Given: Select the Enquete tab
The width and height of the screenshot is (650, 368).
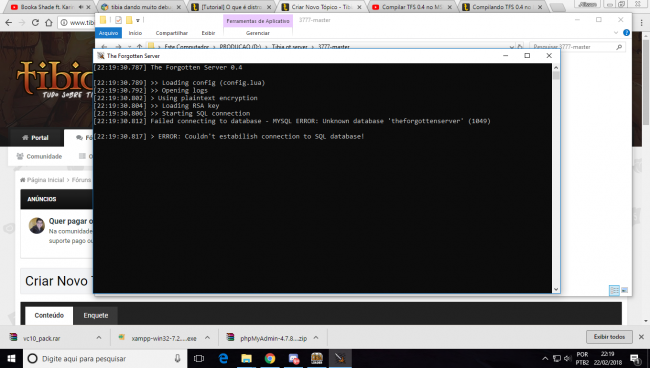Looking at the screenshot, I should 96,315.
